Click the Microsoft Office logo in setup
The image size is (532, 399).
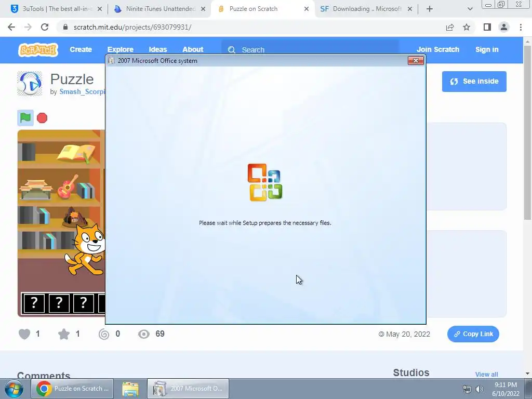pos(265,182)
